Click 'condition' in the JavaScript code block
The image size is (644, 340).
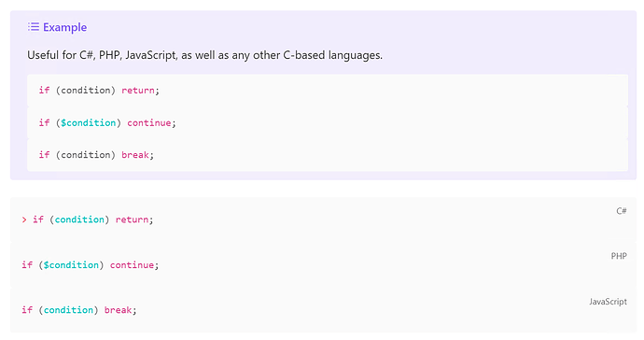[68, 310]
